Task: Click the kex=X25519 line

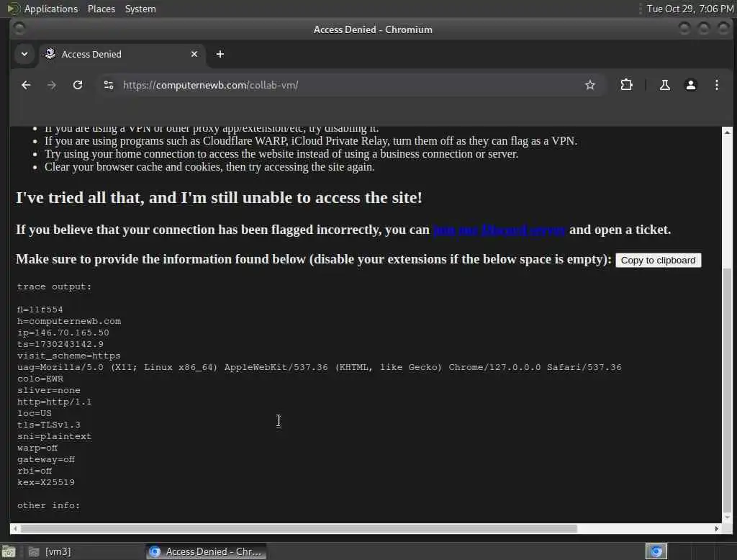Action: point(46,482)
